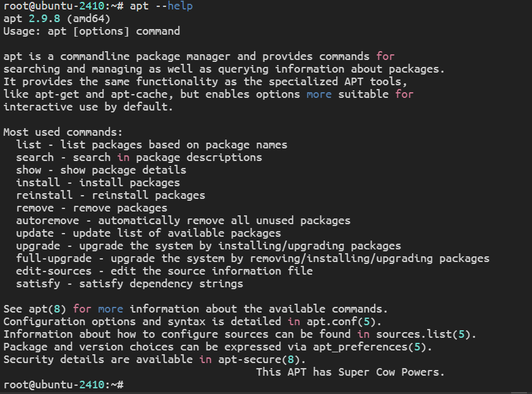Screen dimensions: 532x394
Task: Click the 'list - list packages' command line
Action: [x=152, y=145]
